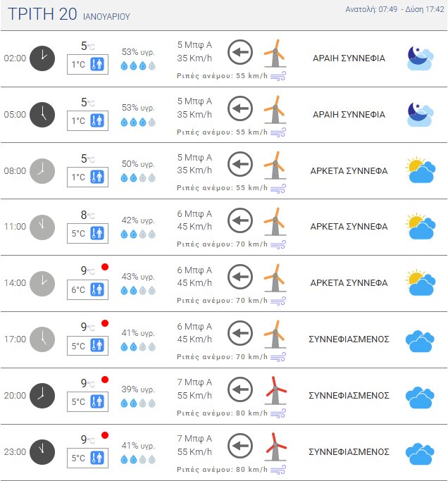Click the 6 Μπφ Α wind text at 17:00
Screen dimensions: 448x481
point(194,326)
